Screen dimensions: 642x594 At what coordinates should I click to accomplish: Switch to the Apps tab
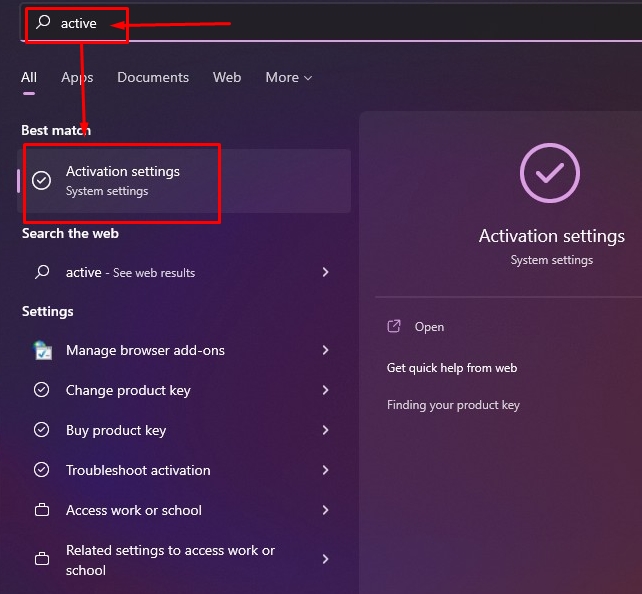[x=77, y=77]
